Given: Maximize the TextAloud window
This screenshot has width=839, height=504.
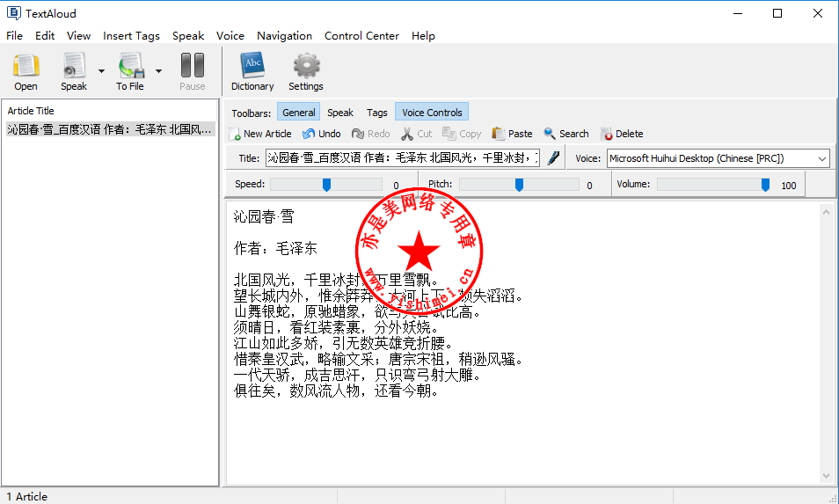Looking at the screenshot, I should (x=777, y=13).
